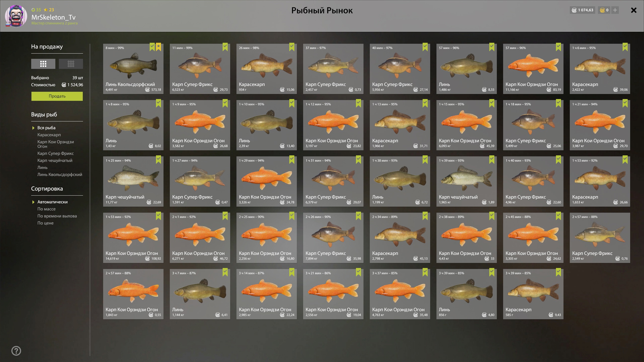The height and width of the screenshot is (362, 644).
Task: Sort fish По времени вылова
Action: click(57, 216)
